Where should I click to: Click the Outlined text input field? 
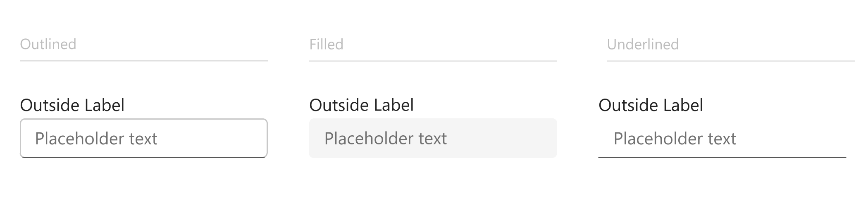click(144, 138)
